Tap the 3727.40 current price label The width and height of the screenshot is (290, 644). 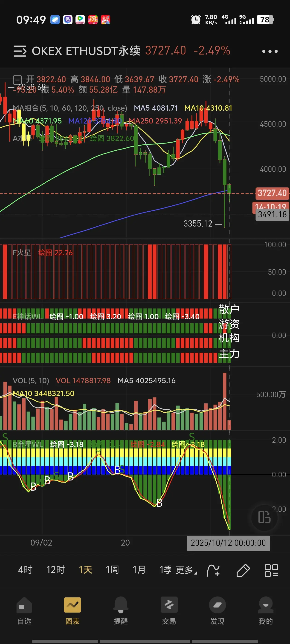(x=272, y=193)
